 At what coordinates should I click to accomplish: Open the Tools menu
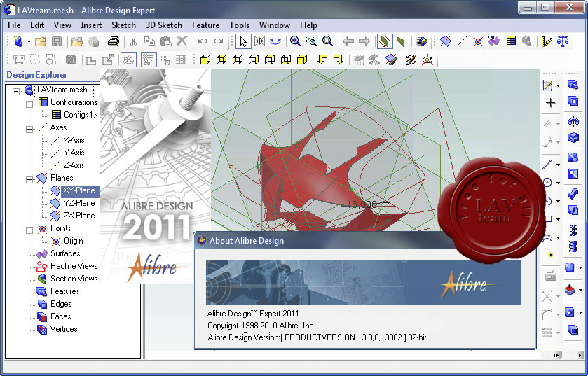pyautogui.click(x=239, y=25)
